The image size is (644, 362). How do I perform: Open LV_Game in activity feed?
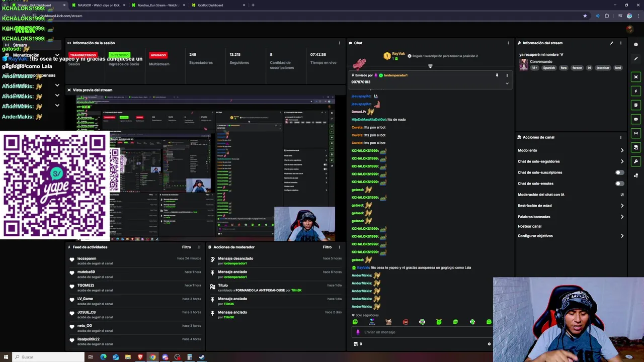pos(85,299)
